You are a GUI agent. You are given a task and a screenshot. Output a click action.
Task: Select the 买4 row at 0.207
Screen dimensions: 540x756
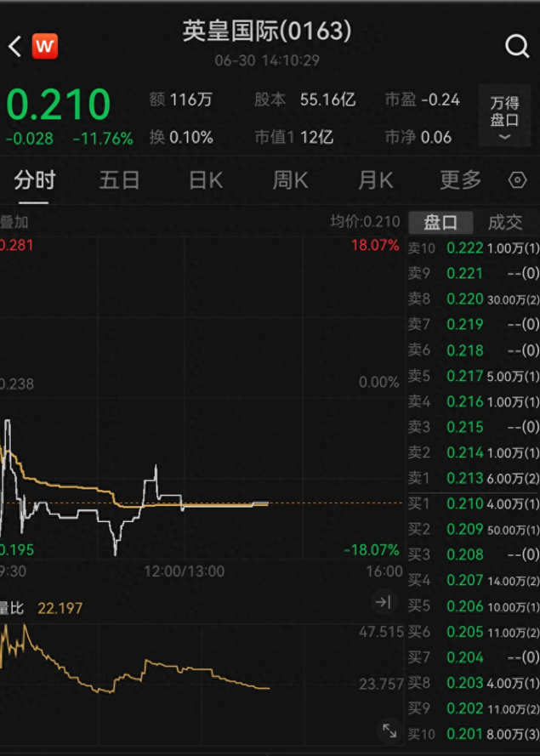coord(474,581)
